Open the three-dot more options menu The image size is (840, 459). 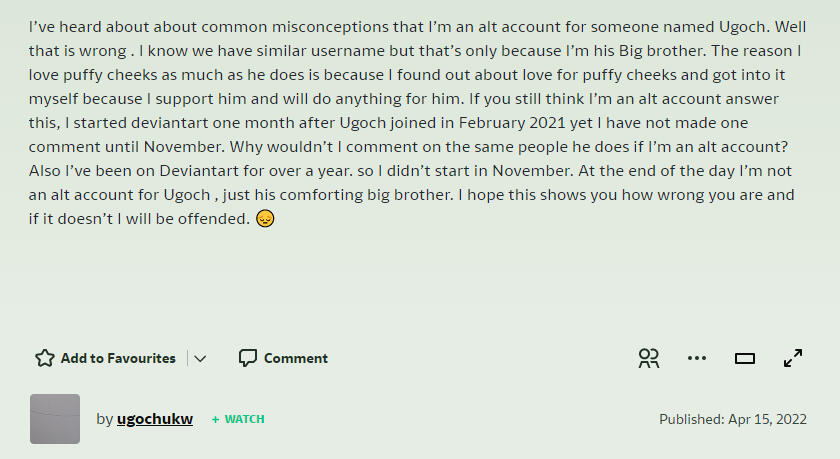696,358
